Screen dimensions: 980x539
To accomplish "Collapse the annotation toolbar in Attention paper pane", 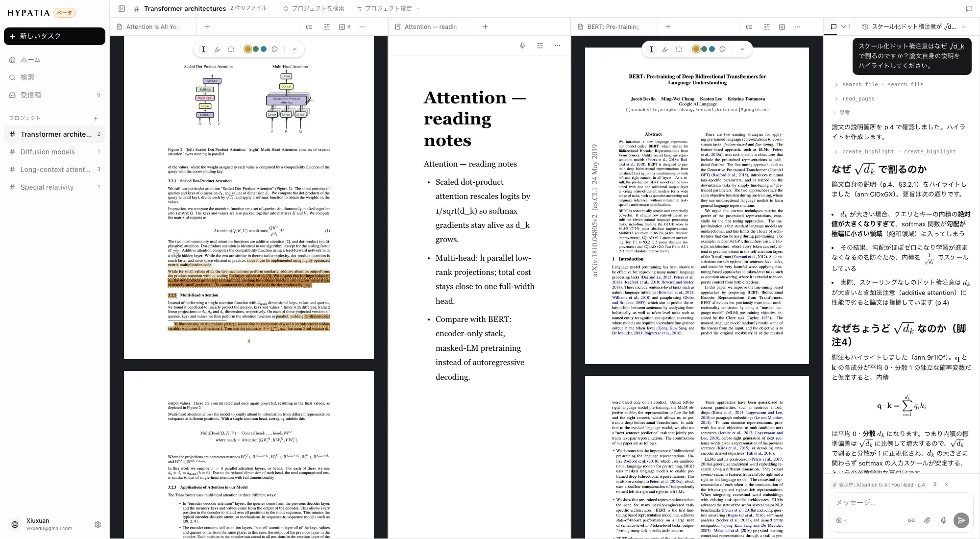I will tap(294, 49).
